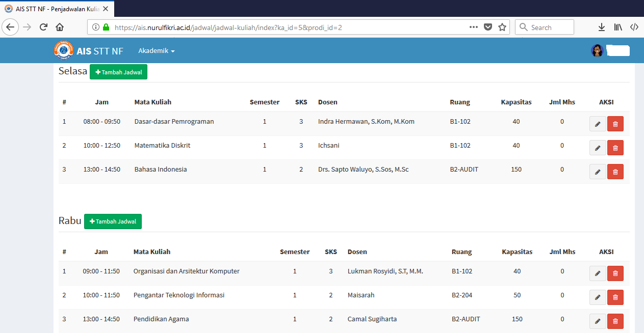Go to browser home page icon

60,27
